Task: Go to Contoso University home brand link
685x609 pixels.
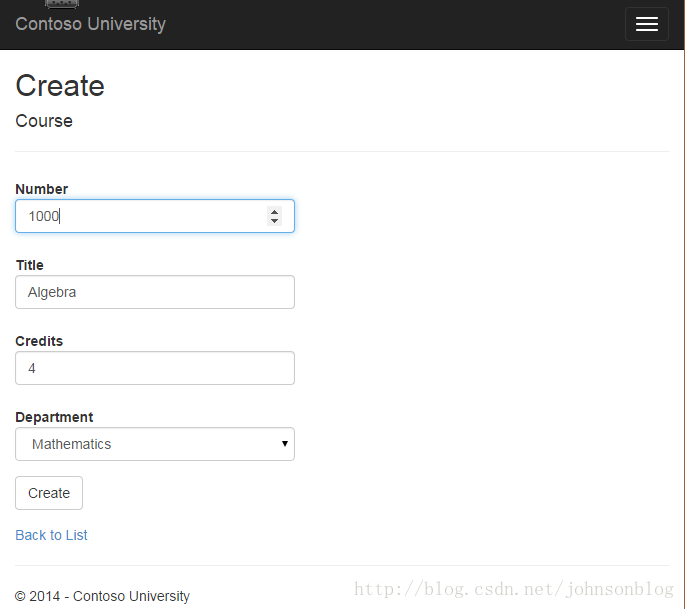Action: (x=90, y=24)
